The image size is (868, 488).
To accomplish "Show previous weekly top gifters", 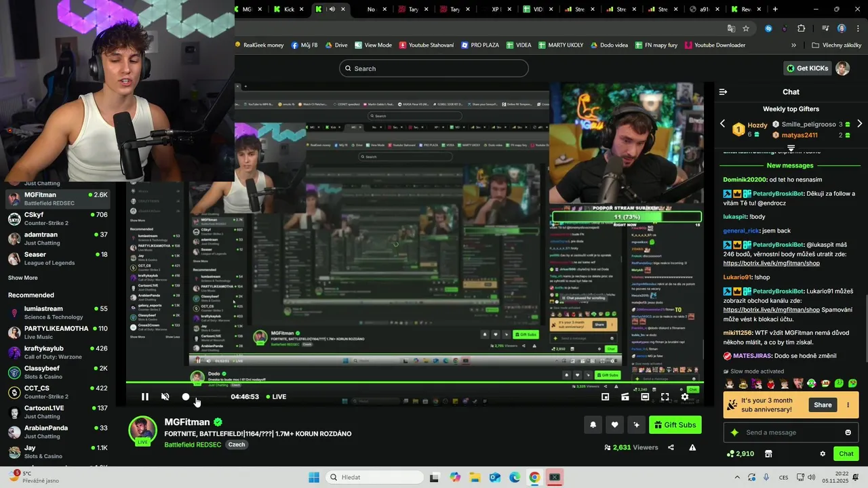I will [722, 124].
